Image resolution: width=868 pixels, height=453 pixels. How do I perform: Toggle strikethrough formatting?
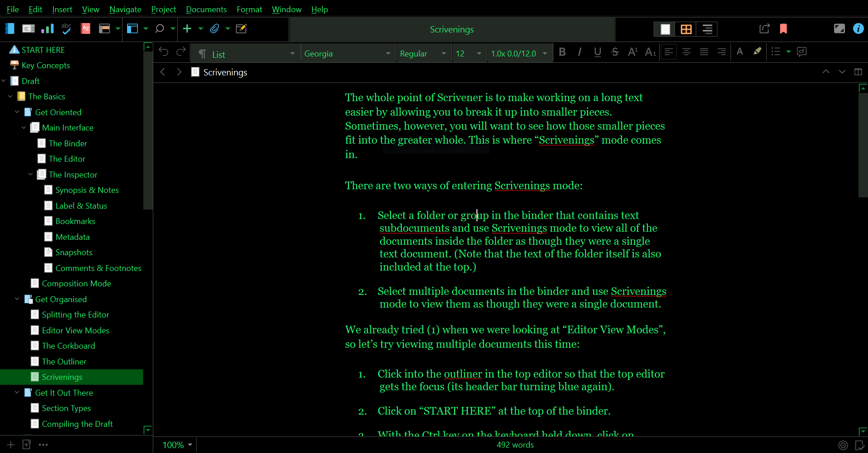(615, 52)
